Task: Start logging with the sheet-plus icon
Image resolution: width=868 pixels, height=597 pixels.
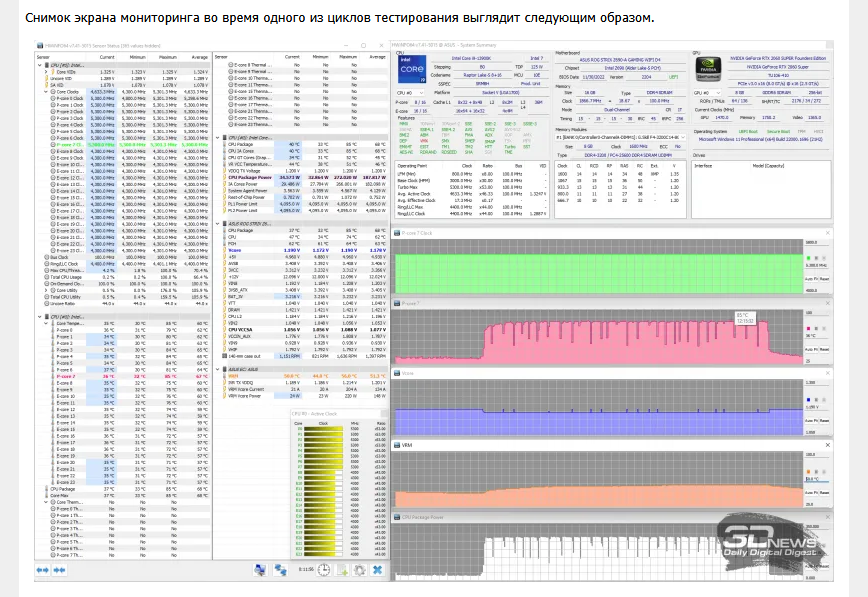Action: pos(342,569)
